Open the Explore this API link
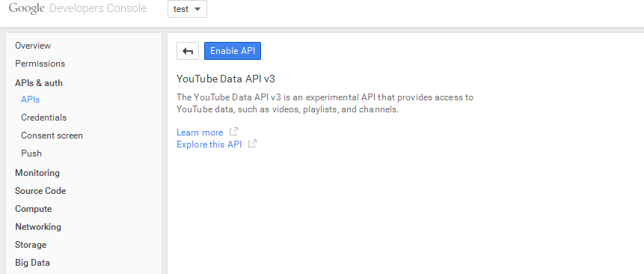Image resolution: width=644 pixels, height=274 pixels. pyautogui.click(x=209, y=144)
